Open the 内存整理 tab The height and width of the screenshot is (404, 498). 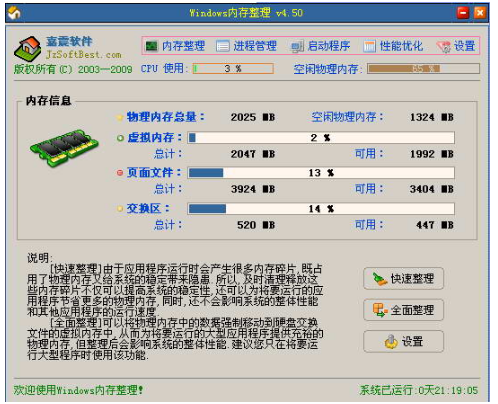(176, 46)
